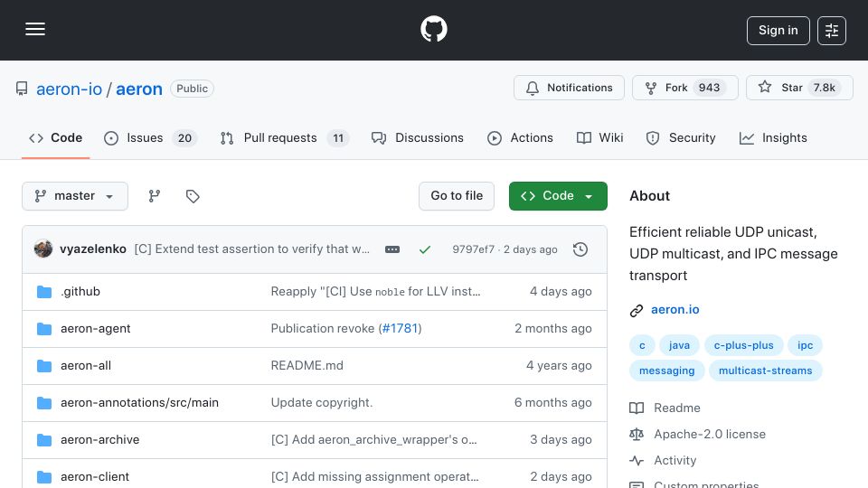Click the .github folder icon

coord(44,292)
